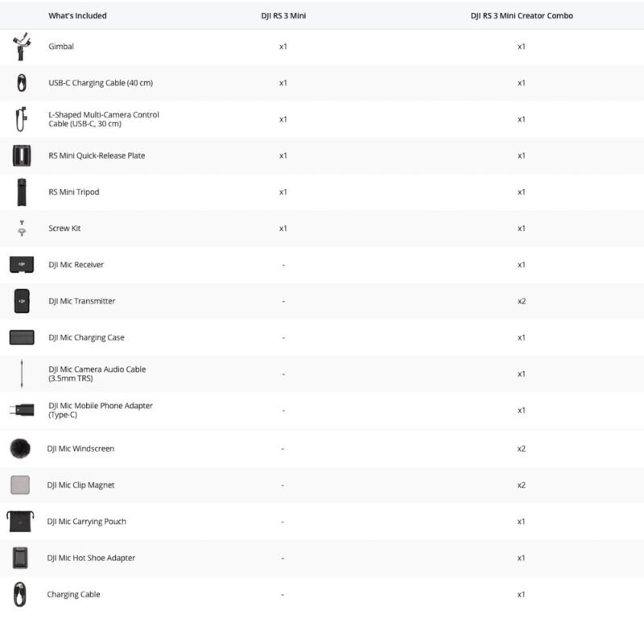The image size is (644, 644).
Task: Click the USB-C Charging Cable icon
Action: pos(22,83)
